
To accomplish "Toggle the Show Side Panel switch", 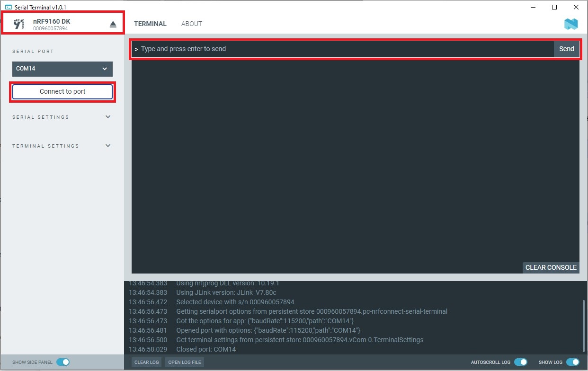I will (x=62, y=362).
